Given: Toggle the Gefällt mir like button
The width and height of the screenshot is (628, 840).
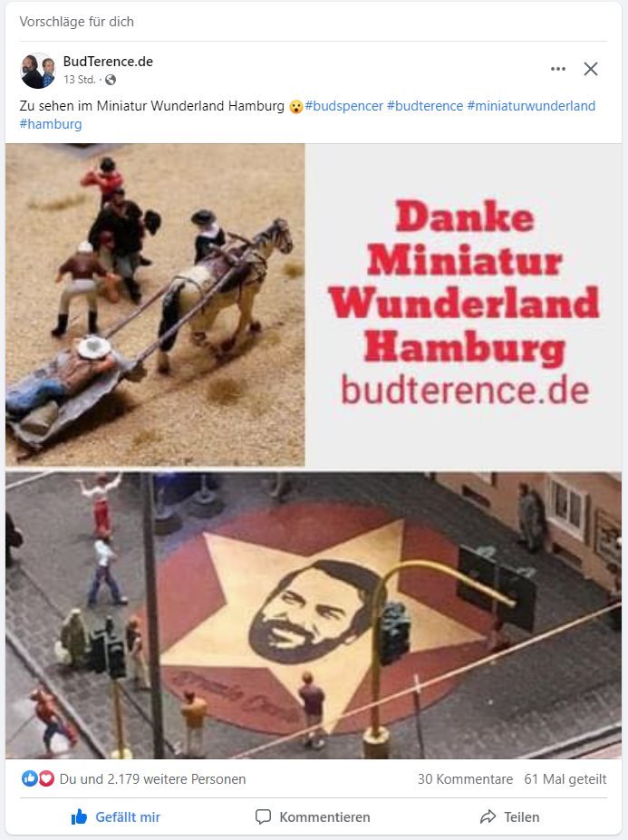Looking at the screenshot, I should pos(116,817).
